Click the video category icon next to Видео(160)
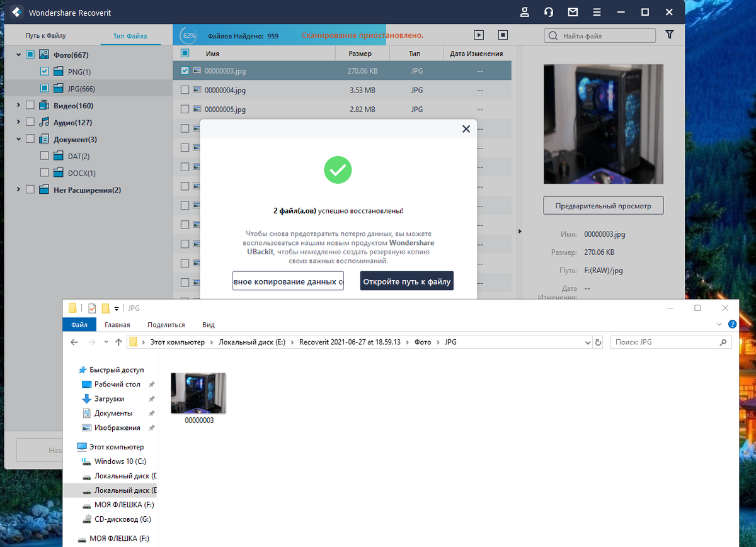 click(44, 105)
